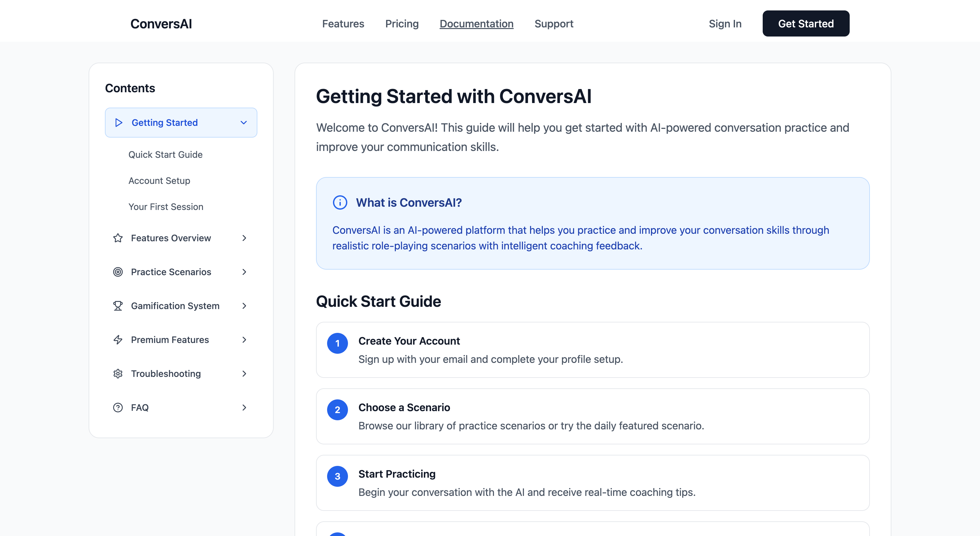The image size is (980, 536).
Task: Click the trophy icon for Gamification System
Action: pyautogui.click(x=118, y=306)
